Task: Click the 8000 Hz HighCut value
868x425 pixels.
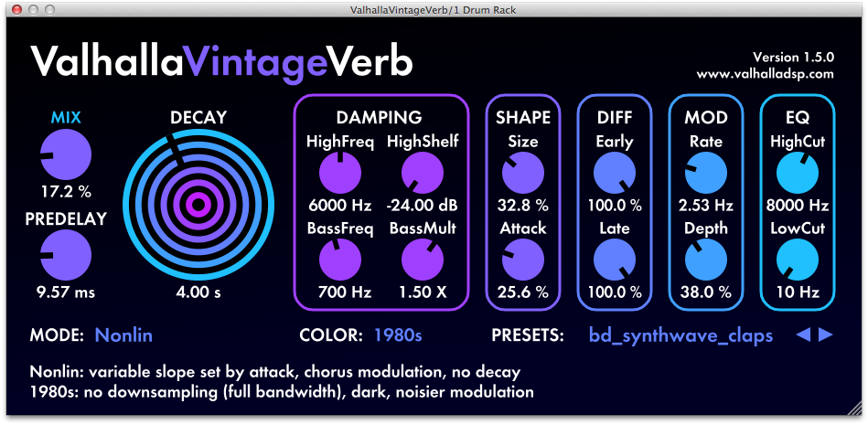Action: tap(798, 206)
